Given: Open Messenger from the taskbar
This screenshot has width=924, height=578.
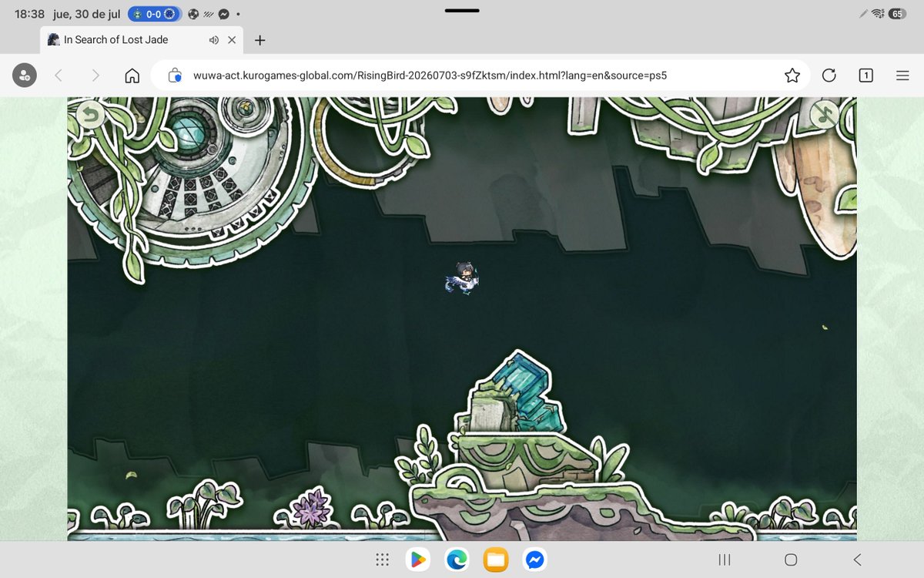Looking at the screenshot, I should click(535, 560).
